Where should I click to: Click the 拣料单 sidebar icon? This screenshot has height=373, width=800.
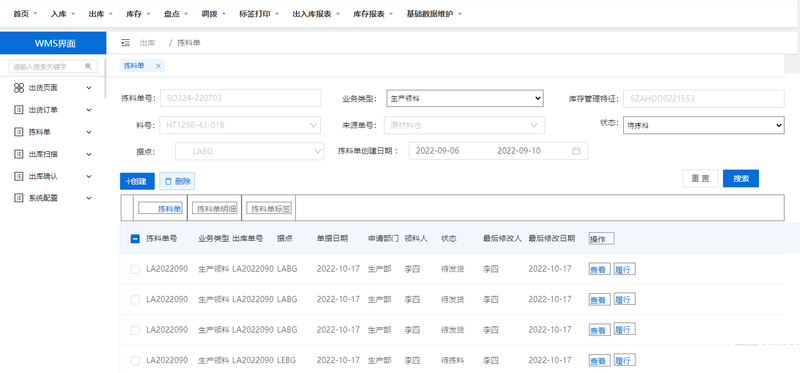[19, 132]
